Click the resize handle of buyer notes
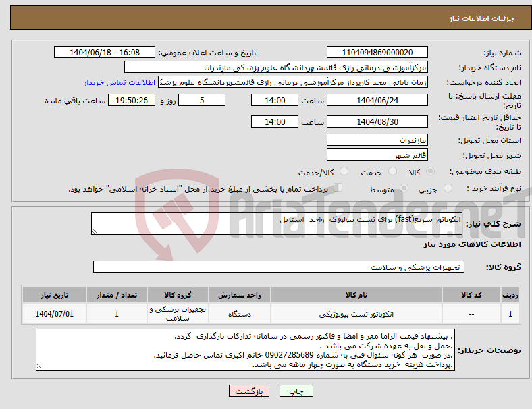The width and height of the screenshot is (532, 409). coord(39,367)
